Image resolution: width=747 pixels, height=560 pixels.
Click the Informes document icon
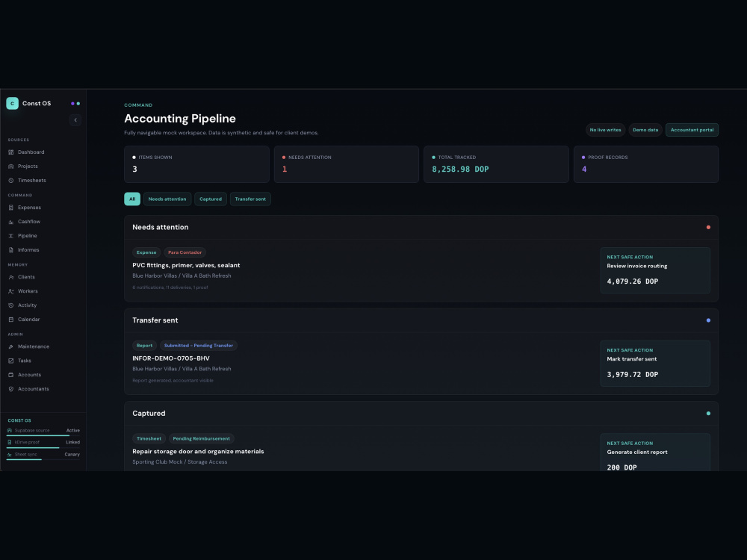[x=11, y=250]
